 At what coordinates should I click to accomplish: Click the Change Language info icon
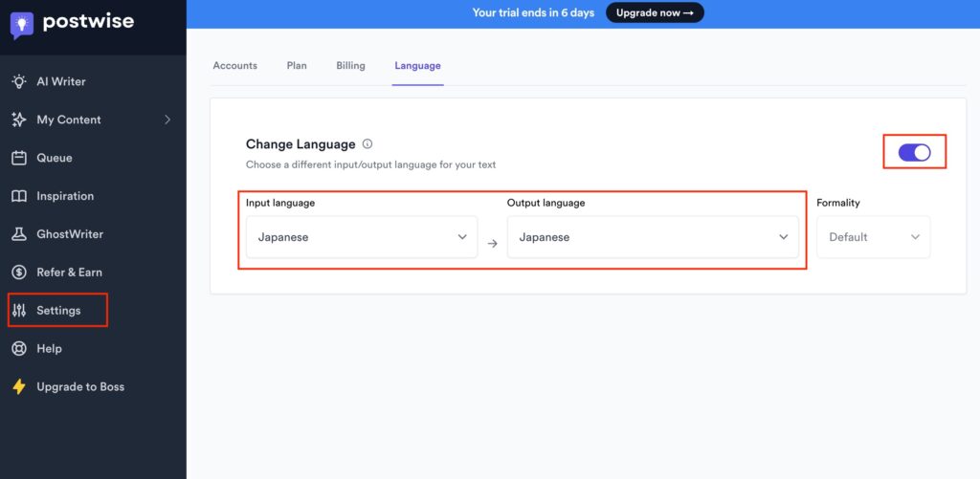coord(367,144)
